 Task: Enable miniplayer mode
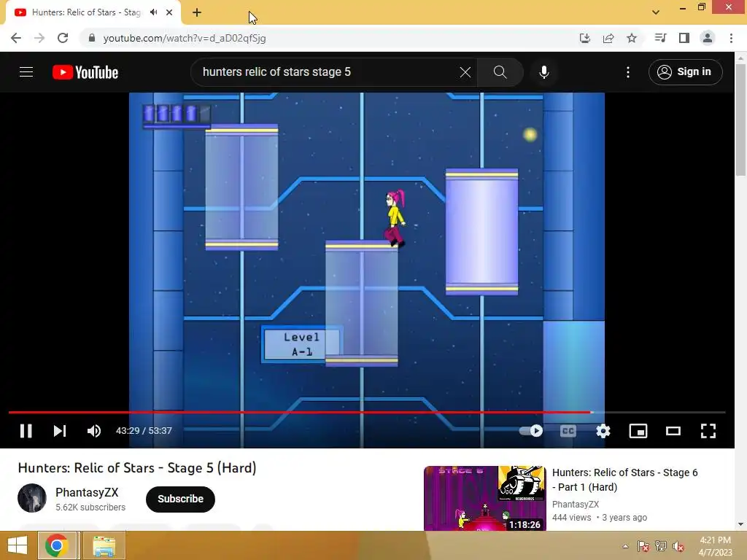point(638,431)
